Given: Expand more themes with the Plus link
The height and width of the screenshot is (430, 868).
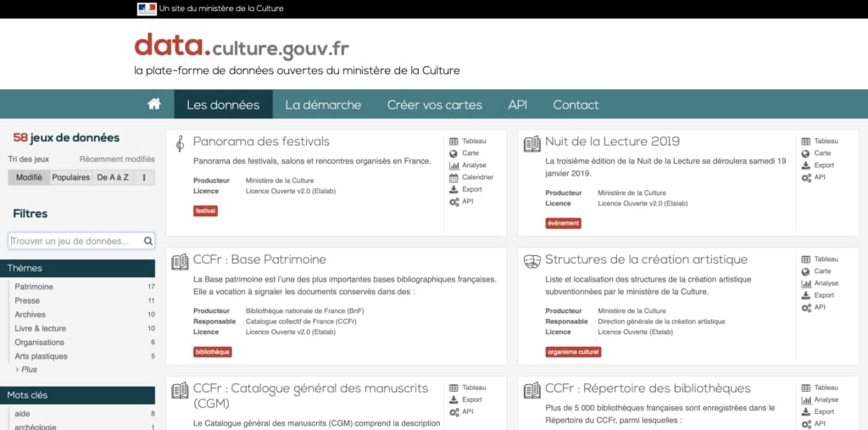Looking at the screenshot, I should (28, 370).
